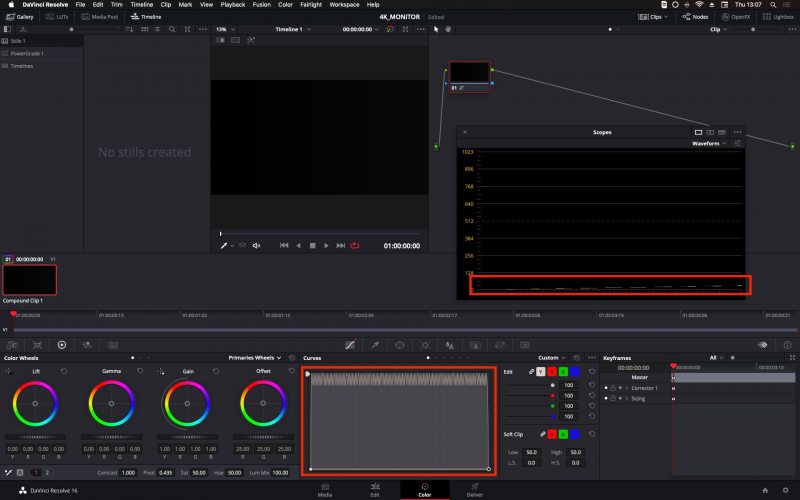This screenshot has height=500, width=800.
Task: Click the Project Manager home icon
Action: pyautogui.click(x=765, y=490)
